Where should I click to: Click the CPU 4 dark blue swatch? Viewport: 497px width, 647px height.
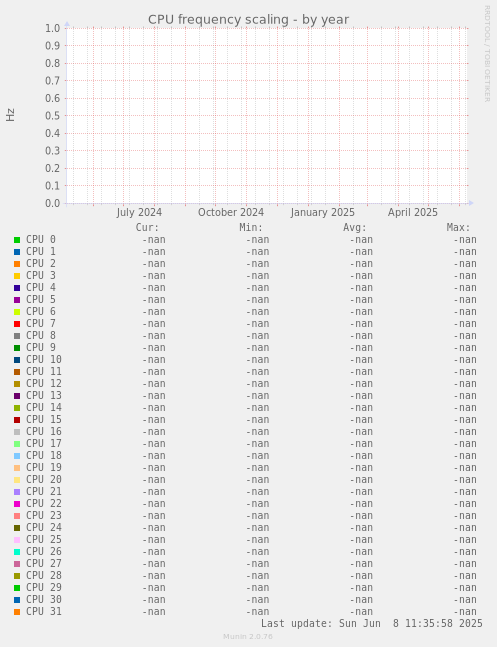pyautogui.click(x=17, y=288)
